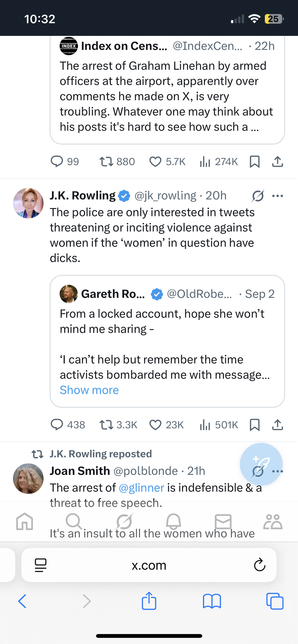Bookmark the J.K. Rowling police tweet
298x644 pixels.
pyautogui.click(x=254, y=425)
